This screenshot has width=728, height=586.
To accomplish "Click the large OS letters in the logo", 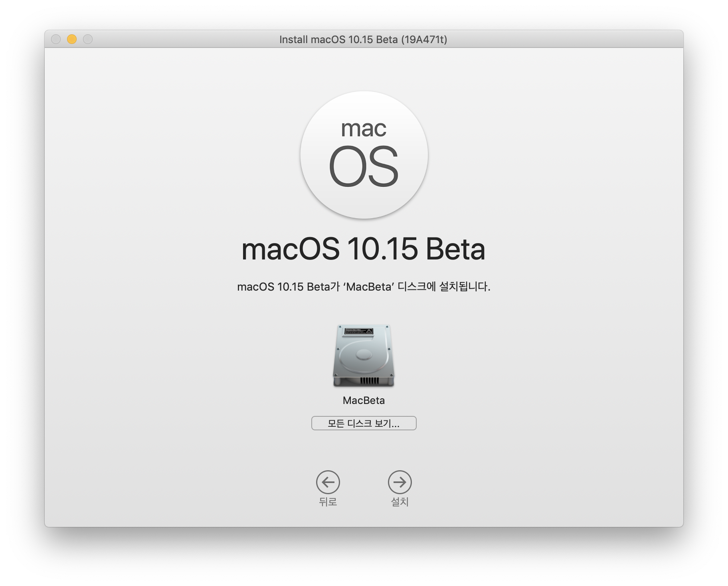I will coord(364,166).
